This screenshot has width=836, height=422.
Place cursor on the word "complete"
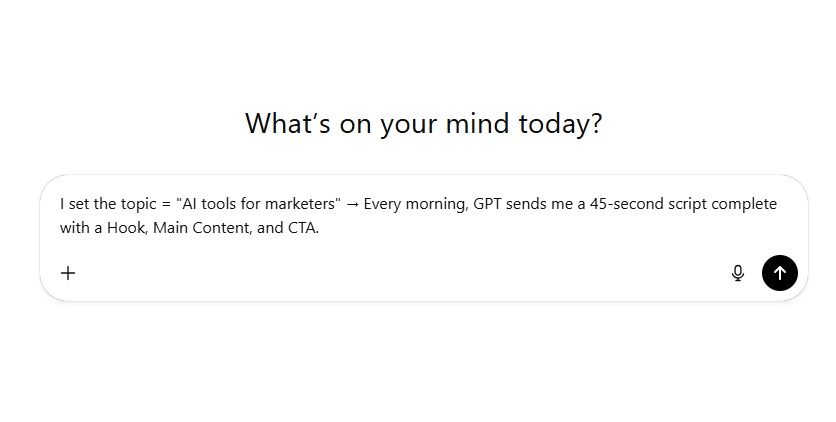(743, 204)
